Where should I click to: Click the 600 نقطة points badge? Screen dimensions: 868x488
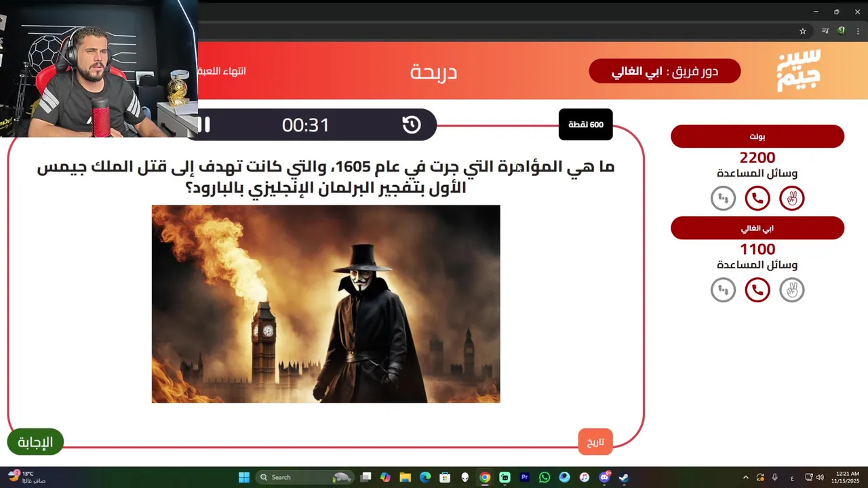[x=586, y=125]
